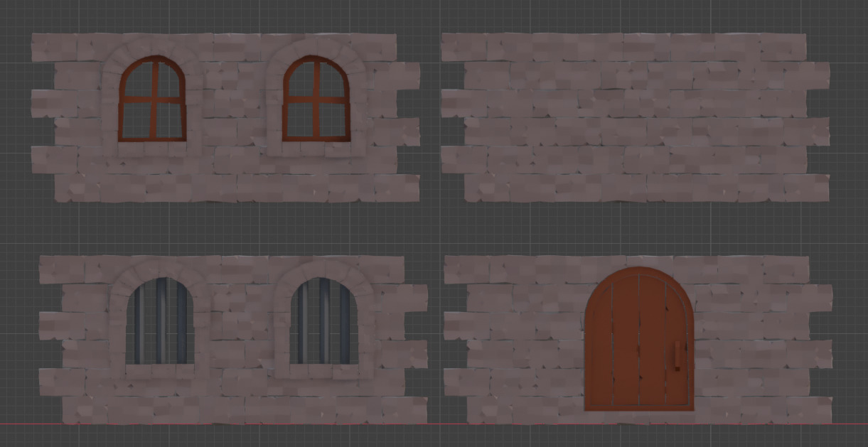The image size is (868, 447).
Task: Select the plain stone wall without openings
Action: click(636, 118)
